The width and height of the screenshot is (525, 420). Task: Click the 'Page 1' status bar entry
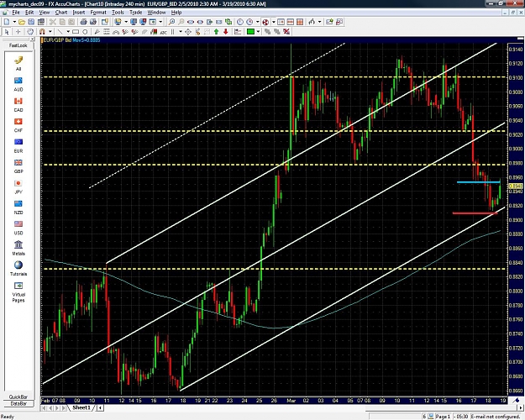(443, 417)
